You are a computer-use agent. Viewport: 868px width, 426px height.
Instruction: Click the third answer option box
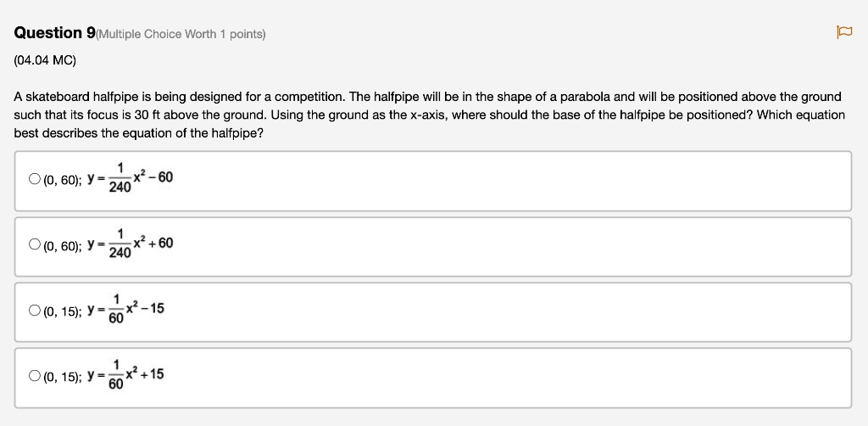[x=433, y=312]
